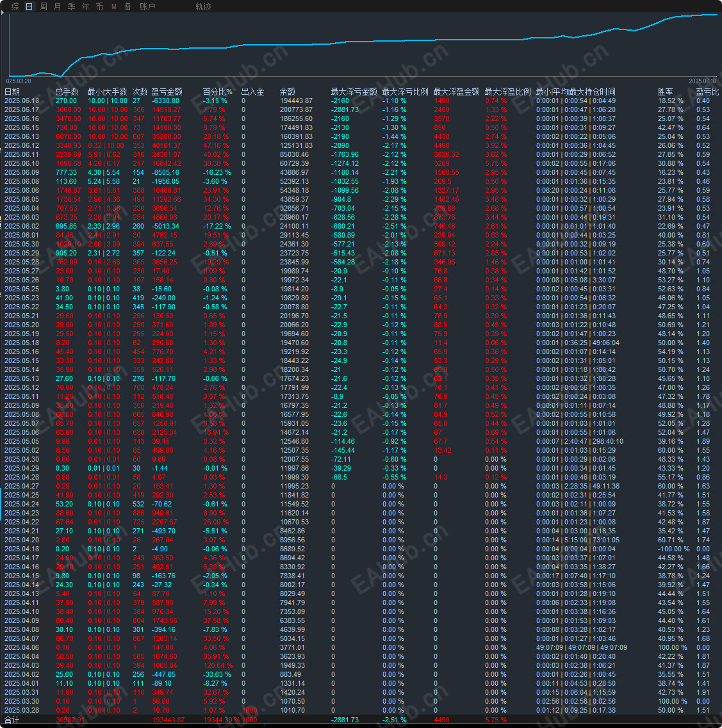Viewport: 722px width, 728px height.
Task: Open the 周 weekly tab
Action: (x=43, y=6)
